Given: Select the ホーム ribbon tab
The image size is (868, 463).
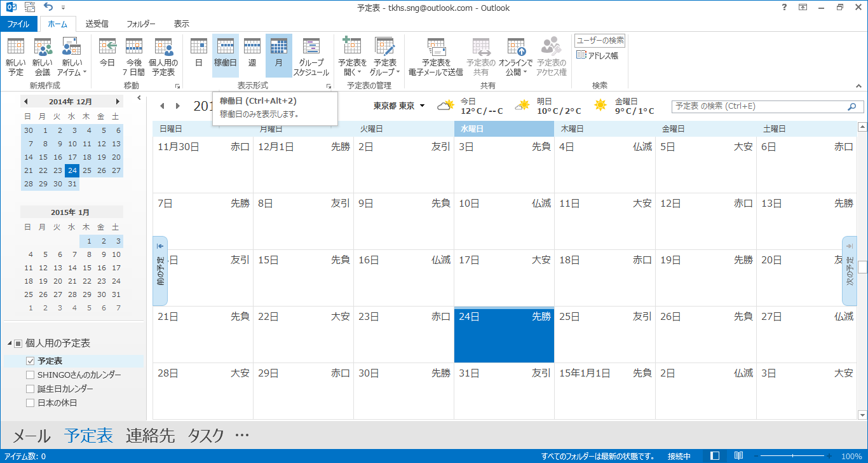Looking at the screenshot, I should [x=58, y=24].
